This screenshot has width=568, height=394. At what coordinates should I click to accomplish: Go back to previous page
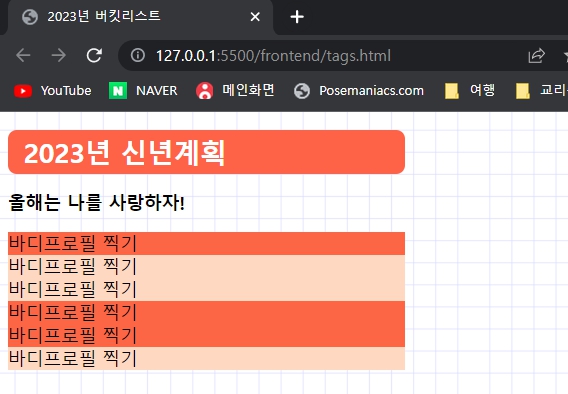pyautogui.click(x=23, y=55)
